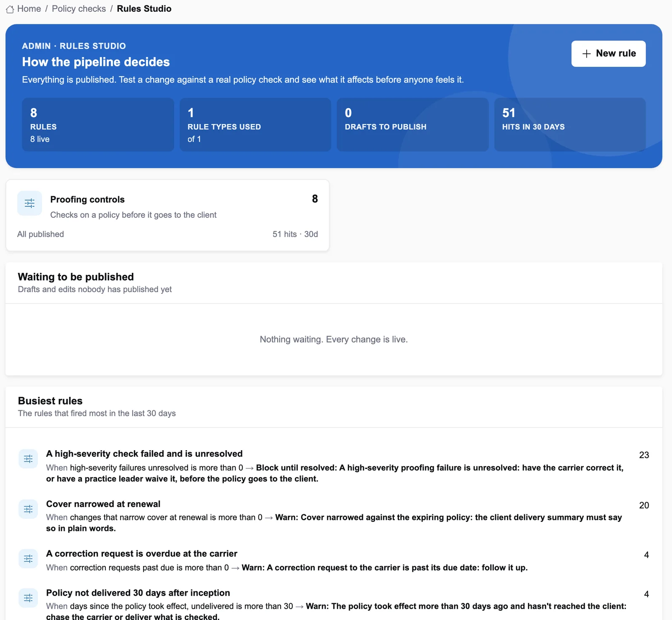
Task: Go to Policy checks breadcrumb
Action: click(x=79, y=9)
